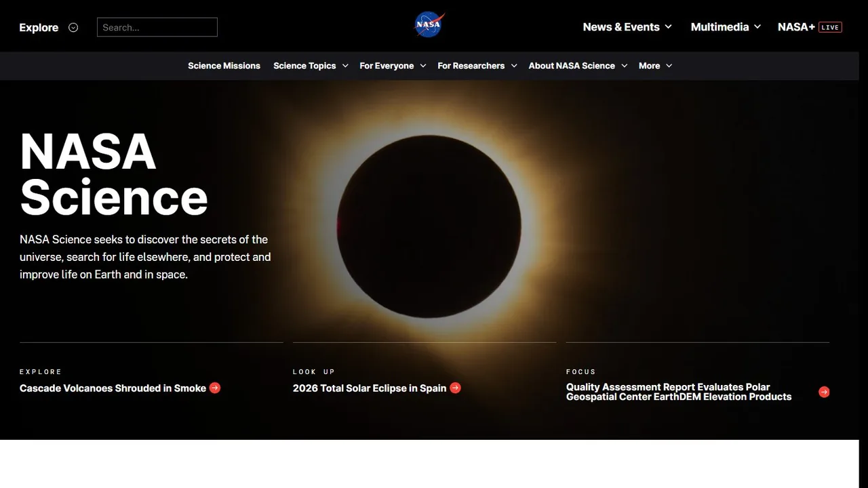This screenshot has height=488, width=868.
Task: Click the NASA meatball logo
Action: 429,25
